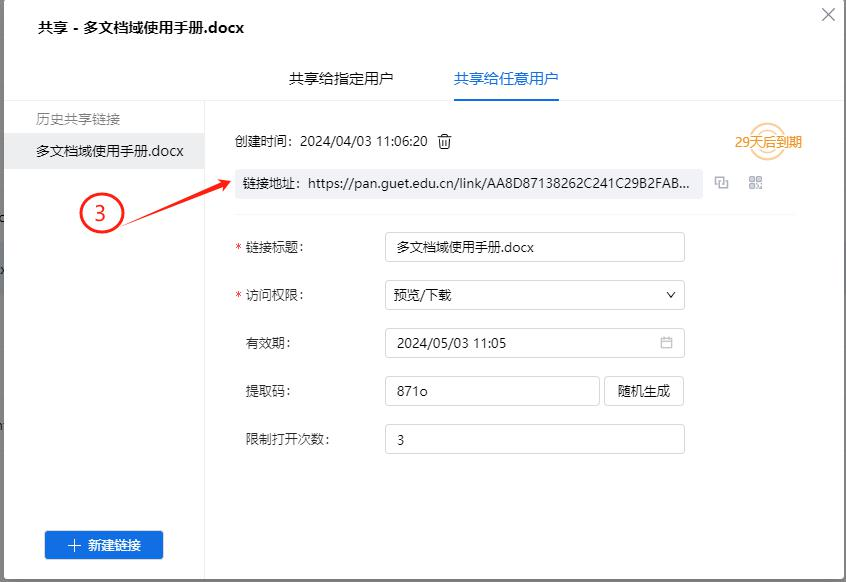Show QR code for the share link
The image size is (846, 582).
[756, 183]
